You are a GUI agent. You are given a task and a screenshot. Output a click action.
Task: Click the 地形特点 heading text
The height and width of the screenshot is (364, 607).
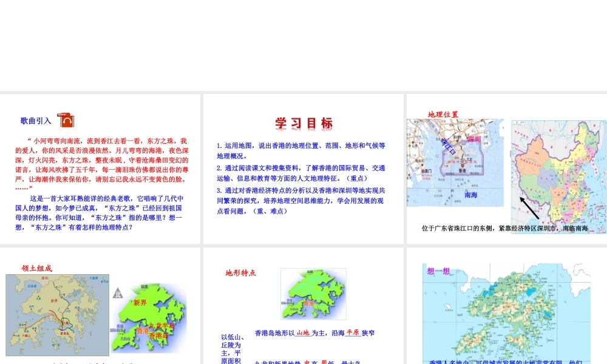(240, 273)
